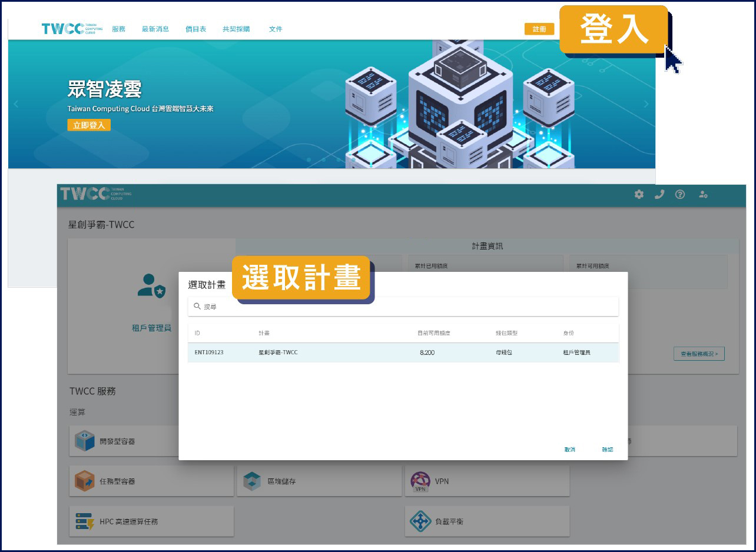
Task: Click 確認 in the 選取計畫 dialog
Action: tap(608, 450)
